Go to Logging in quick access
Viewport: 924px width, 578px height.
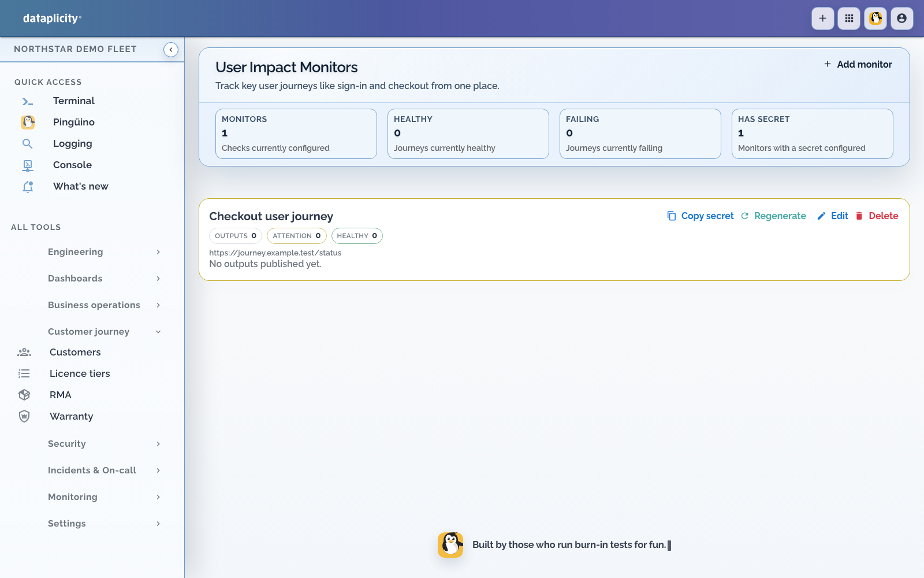point(72,143)
